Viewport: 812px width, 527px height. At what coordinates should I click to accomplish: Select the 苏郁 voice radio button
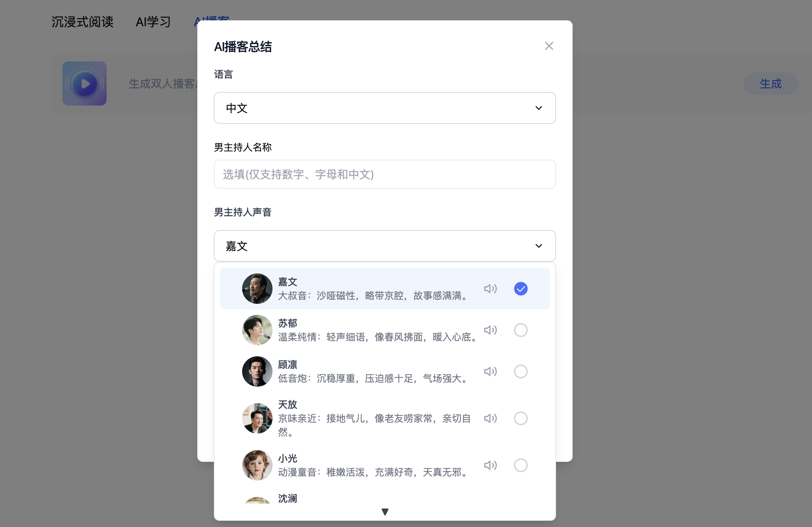click(521, 330)
